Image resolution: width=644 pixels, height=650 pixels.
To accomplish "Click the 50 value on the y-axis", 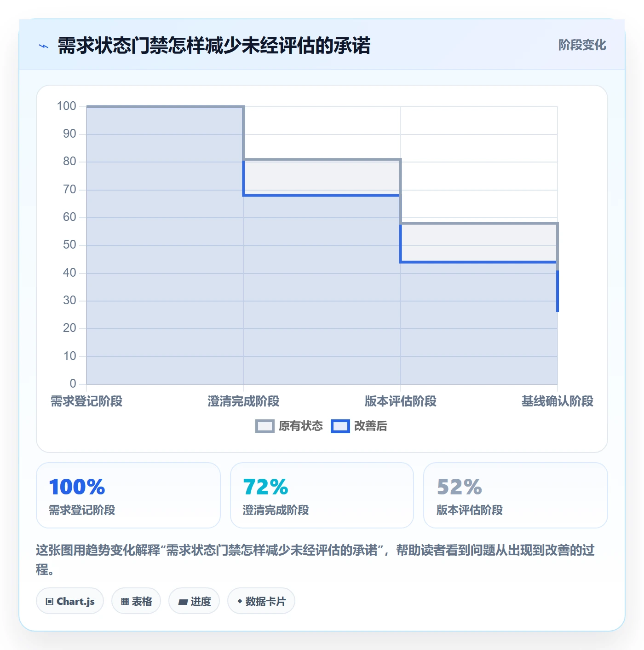I will [x=69, y=245].
